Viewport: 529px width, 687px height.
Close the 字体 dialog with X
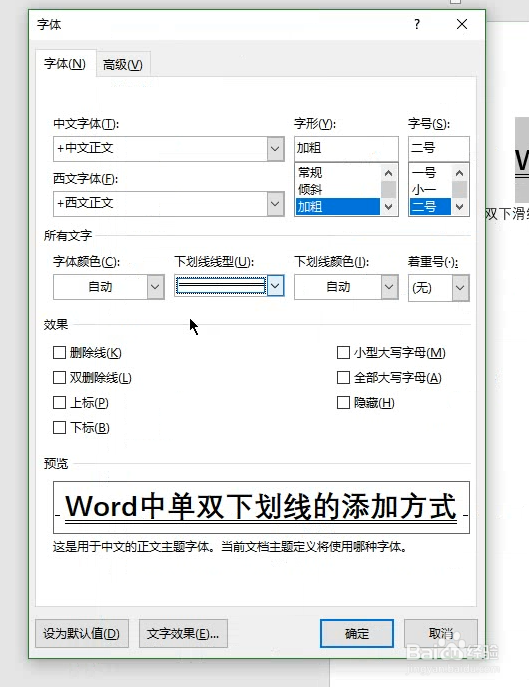(x=462, y=24)
